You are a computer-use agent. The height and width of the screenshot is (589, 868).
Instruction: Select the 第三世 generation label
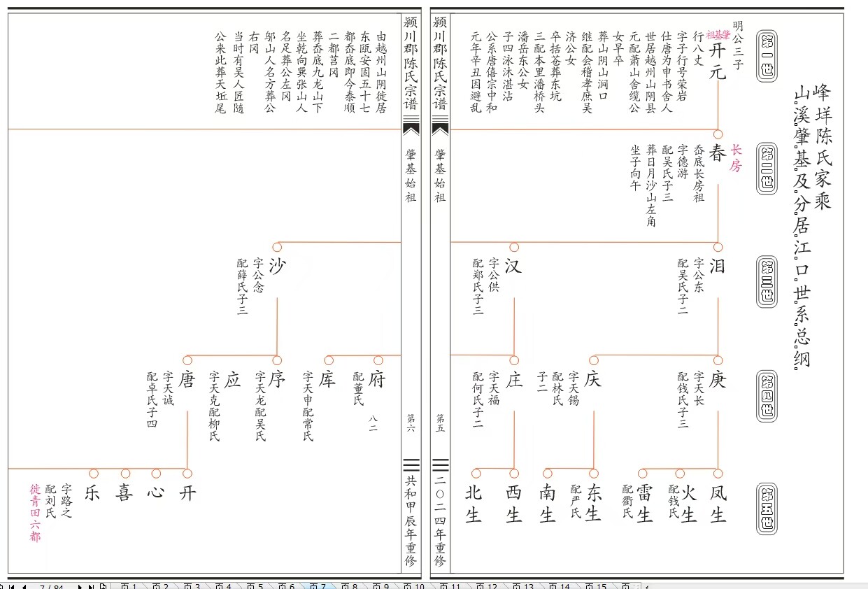(x=767, y=281)
